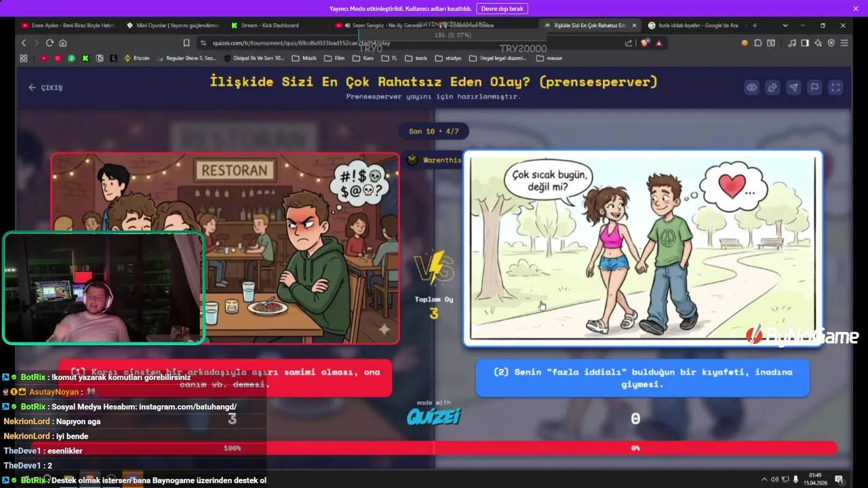Open the red YouTube bookmark icon
The height and width of the screenshot is (488, 868).
click(44, 58)
